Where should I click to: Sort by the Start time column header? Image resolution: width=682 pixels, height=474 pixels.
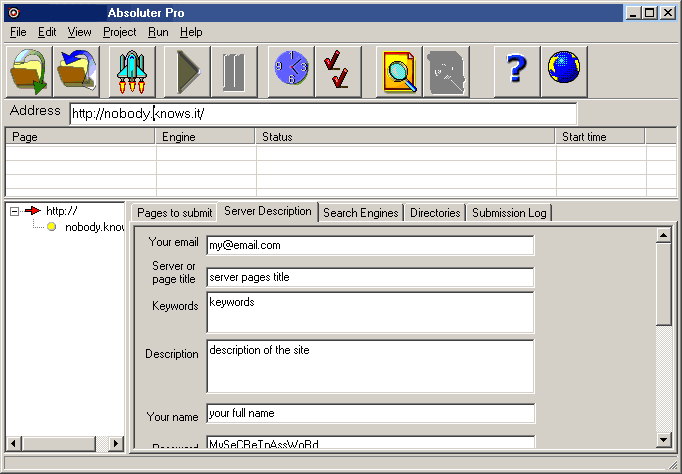click(x=600, y=137)
